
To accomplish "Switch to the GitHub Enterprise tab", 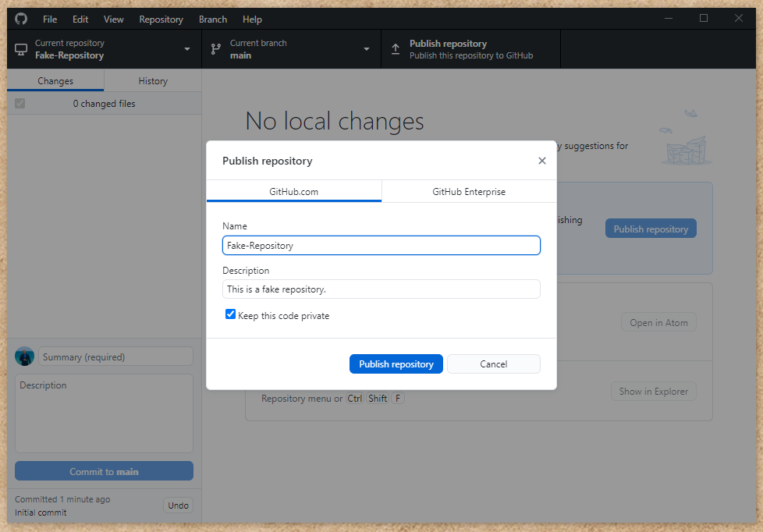I will pos(469,191).
